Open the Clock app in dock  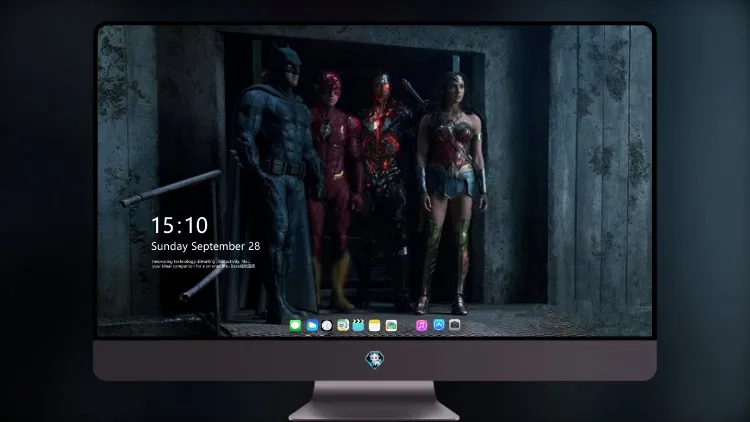[x=327, y=325]
